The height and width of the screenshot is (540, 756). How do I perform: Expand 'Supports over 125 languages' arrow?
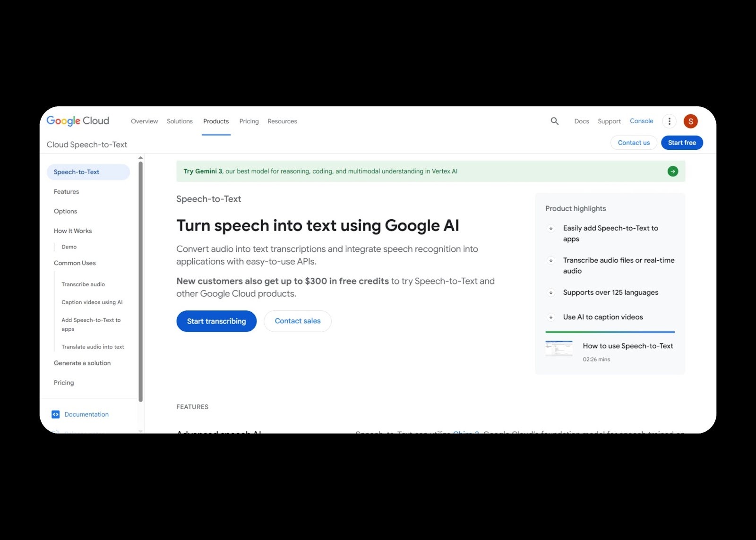click(x=551, y=292)
